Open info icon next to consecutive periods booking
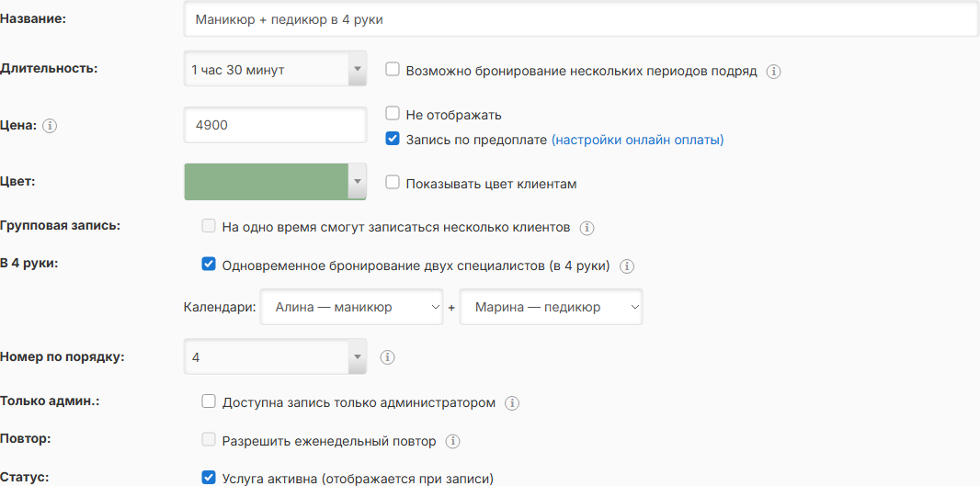 pyautogui.click(x=774, y=72)
